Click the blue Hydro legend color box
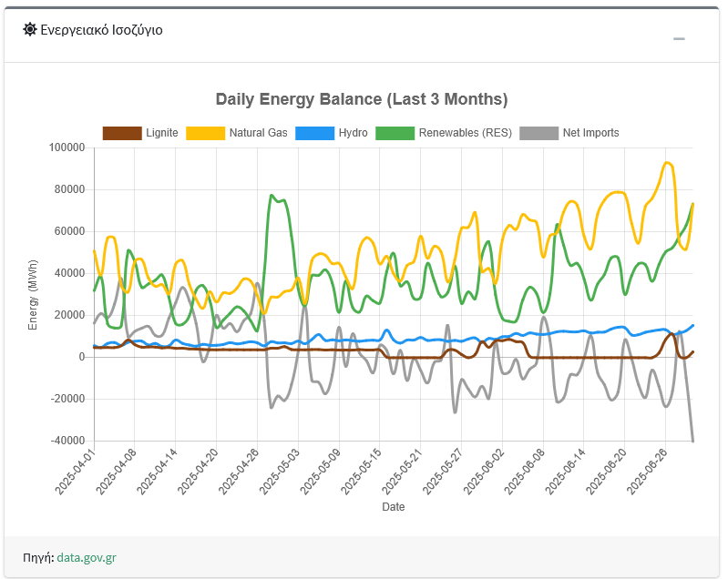The height and width of the screenshot is (579, 728). (314, 133)
